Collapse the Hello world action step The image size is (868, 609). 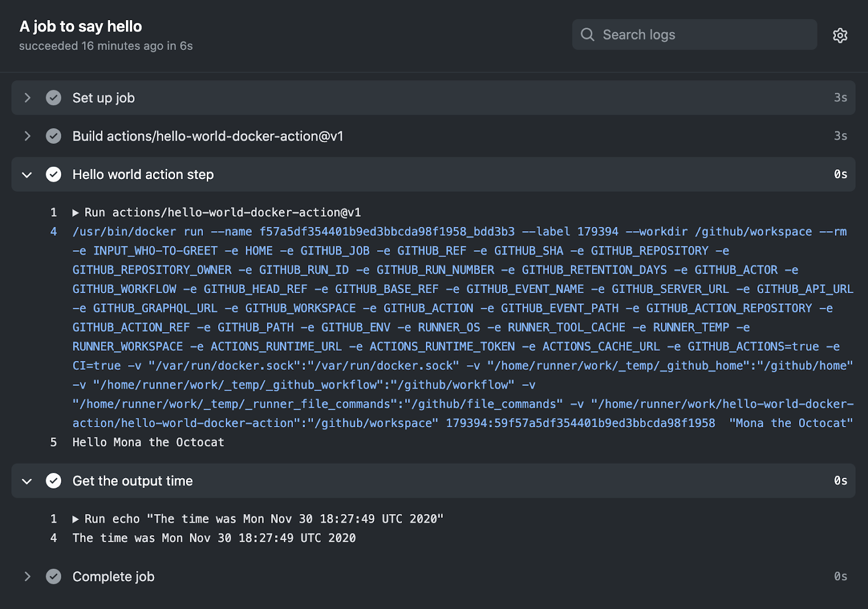27,175
